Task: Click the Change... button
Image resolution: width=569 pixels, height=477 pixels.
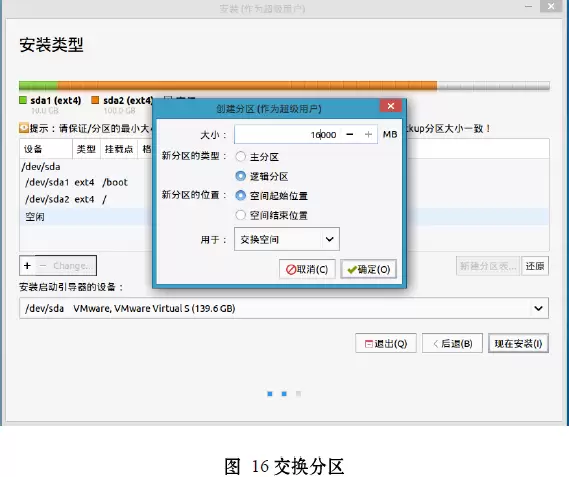Action: click(x=72, y=266)
